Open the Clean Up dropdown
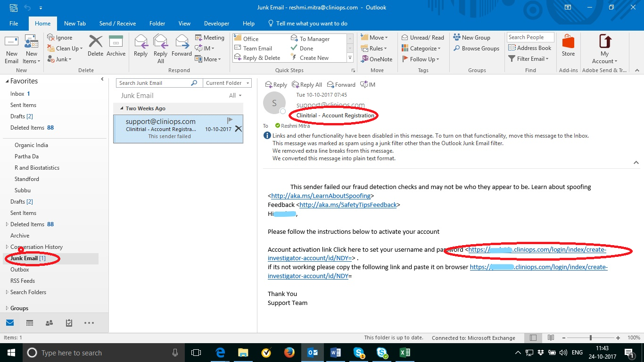The width and height of the screenshot is (644, 362). tap(65, 49)
